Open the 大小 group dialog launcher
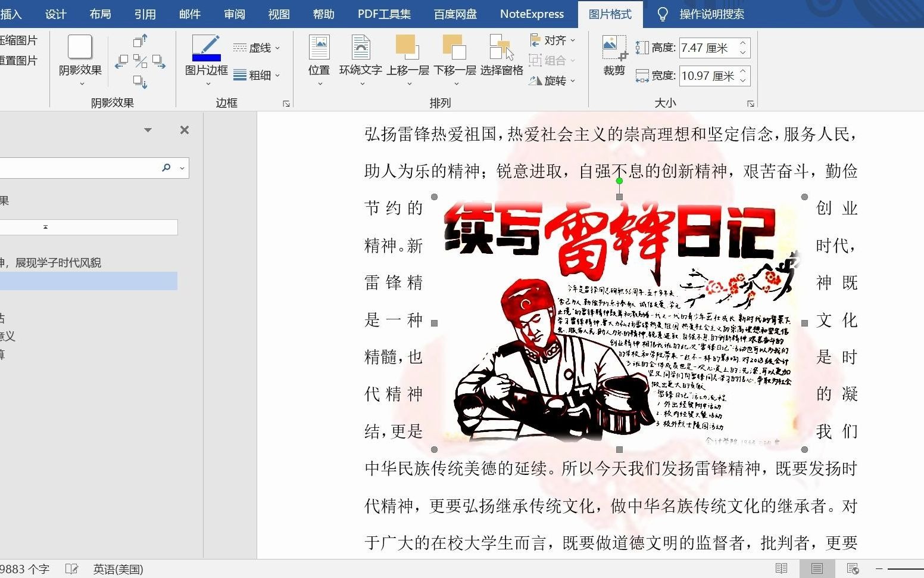 click(751, 104)
